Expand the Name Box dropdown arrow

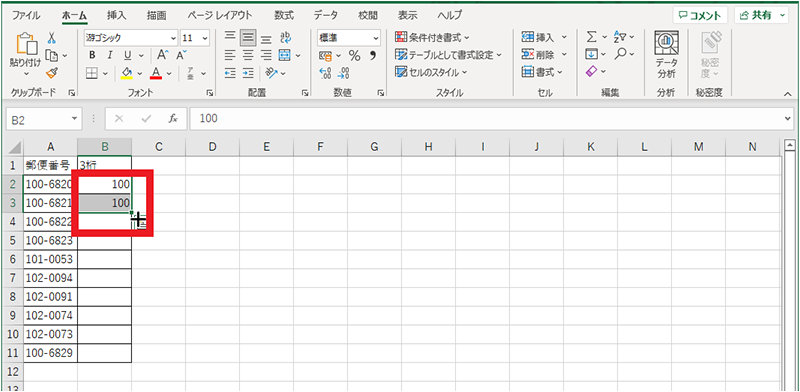tap(74, 118)
